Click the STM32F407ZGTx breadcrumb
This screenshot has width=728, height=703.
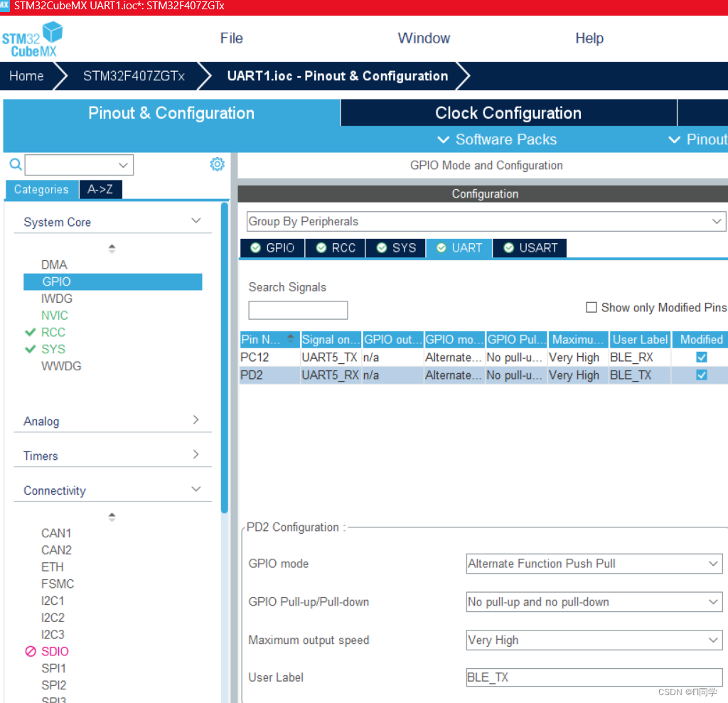point(134,75)
